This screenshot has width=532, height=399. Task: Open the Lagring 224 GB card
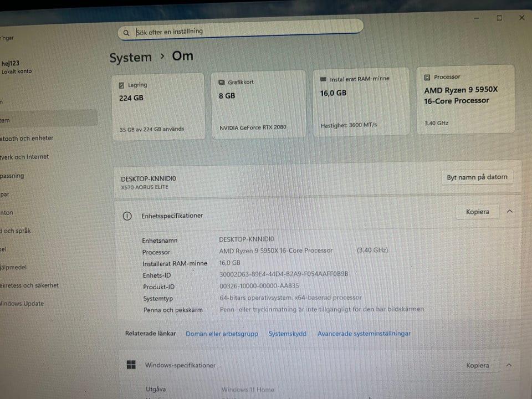tap(158, 106)
